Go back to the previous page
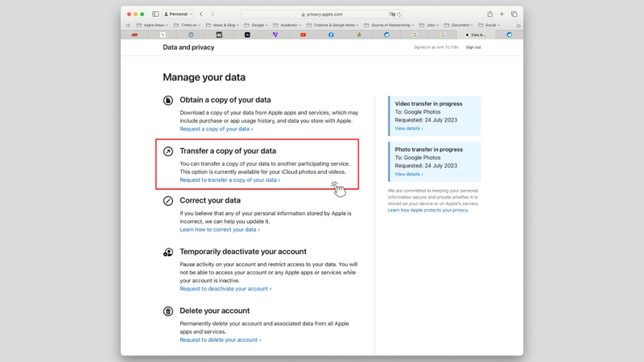 (201, 14)
